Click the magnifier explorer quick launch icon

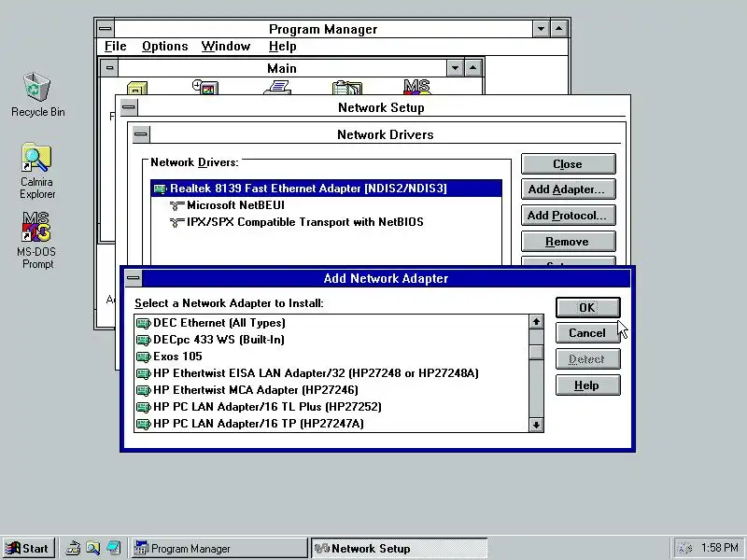pos(92,548)
